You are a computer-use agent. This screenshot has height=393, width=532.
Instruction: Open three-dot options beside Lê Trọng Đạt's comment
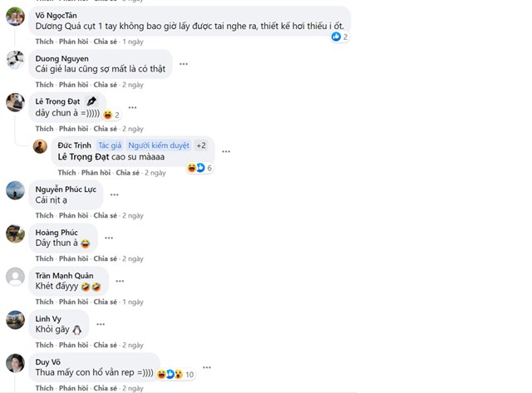click(132, 107)
